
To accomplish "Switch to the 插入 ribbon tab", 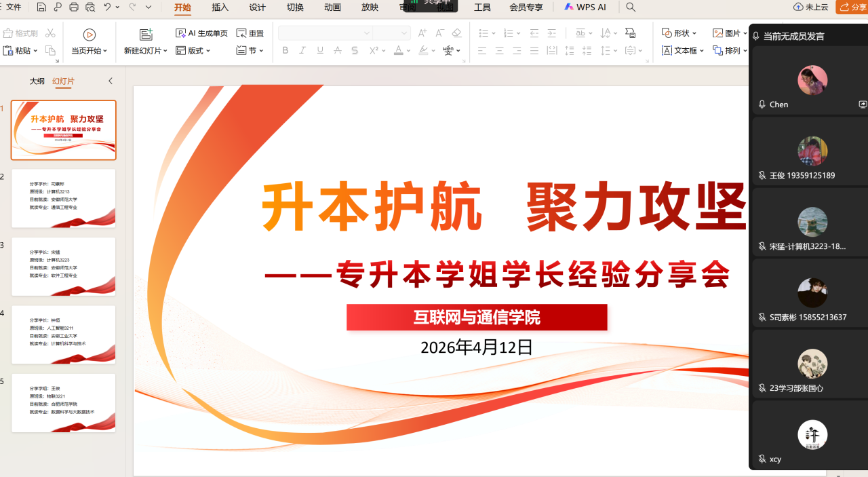I will click(x=220, y=7).
